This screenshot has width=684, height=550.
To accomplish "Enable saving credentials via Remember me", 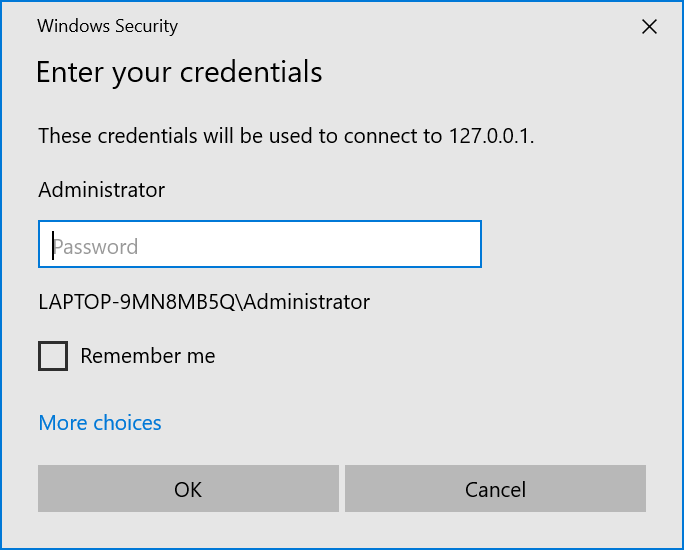I will (53, 356).
